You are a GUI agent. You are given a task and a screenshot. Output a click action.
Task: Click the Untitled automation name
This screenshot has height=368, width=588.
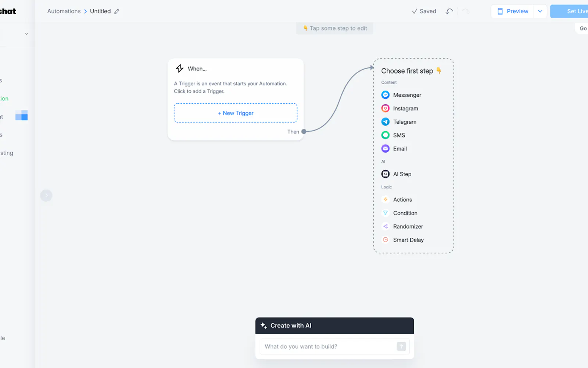pyautogui.click(x=100, y=11)
